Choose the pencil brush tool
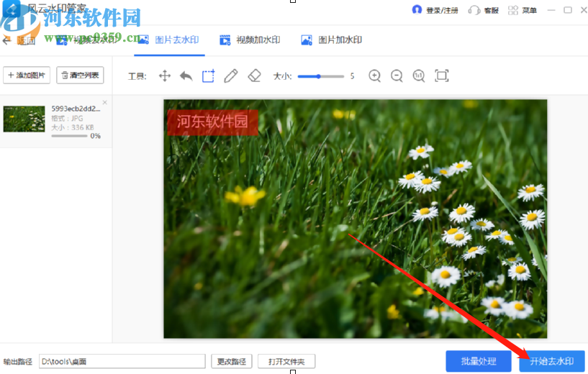The image size is (588, 374). pyautogui.click(x=230, y=76)
